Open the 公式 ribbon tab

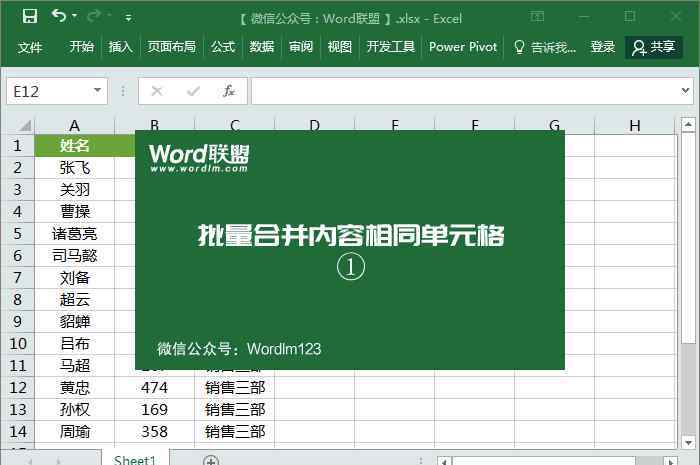223,46
